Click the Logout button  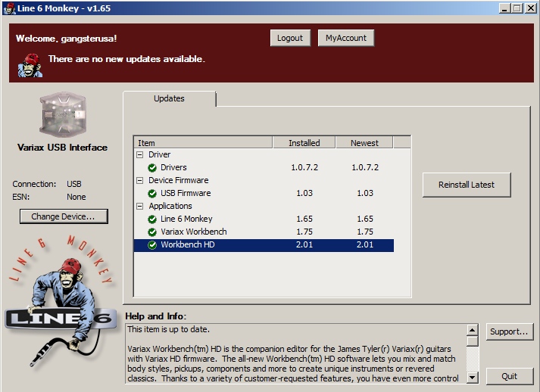[290, 38]
